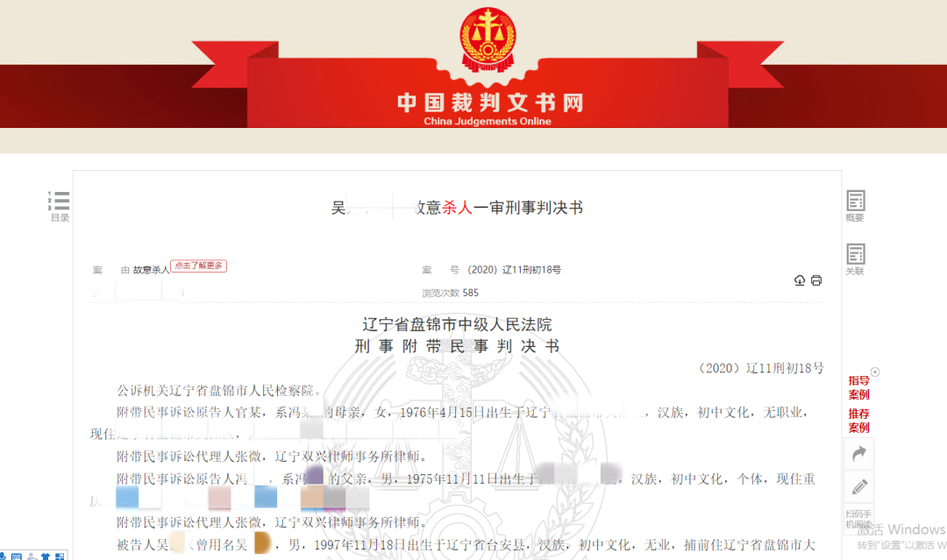Click the 一审刑事判决书 document title
Screen dimensions: 947x560
[528, 208]
